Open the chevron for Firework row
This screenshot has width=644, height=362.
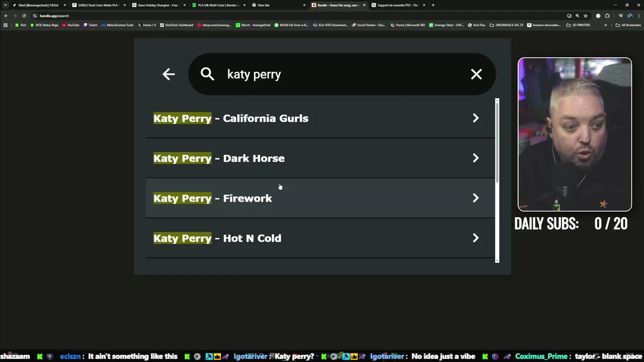pos(475,198)
